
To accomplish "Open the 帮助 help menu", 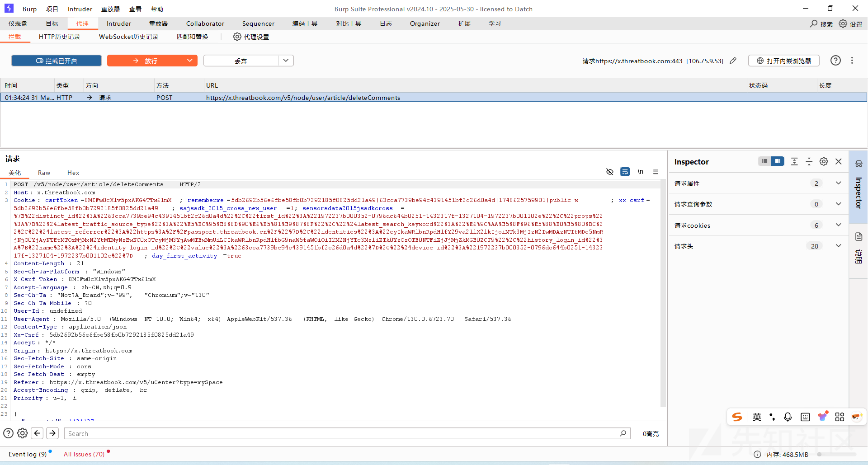I will (157, 9).
